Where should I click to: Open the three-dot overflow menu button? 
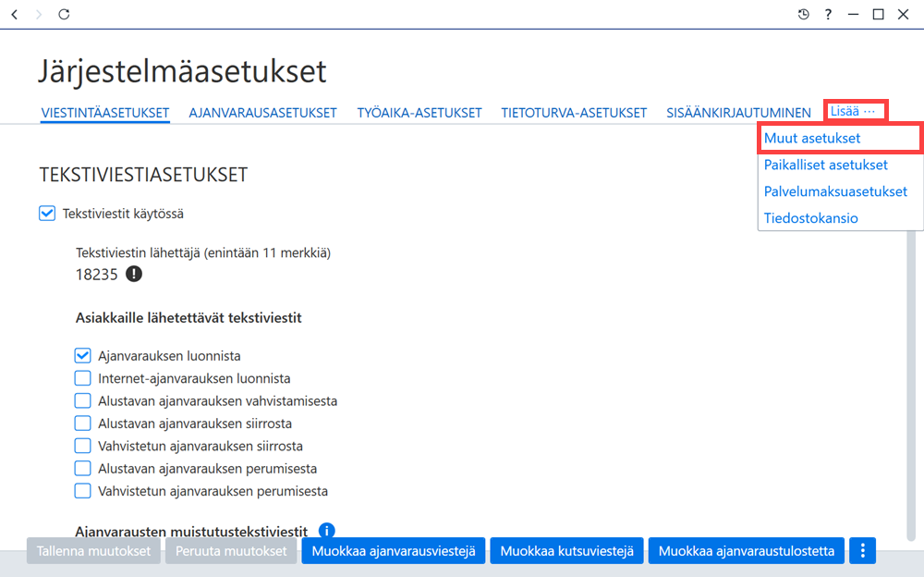(863, 551)
